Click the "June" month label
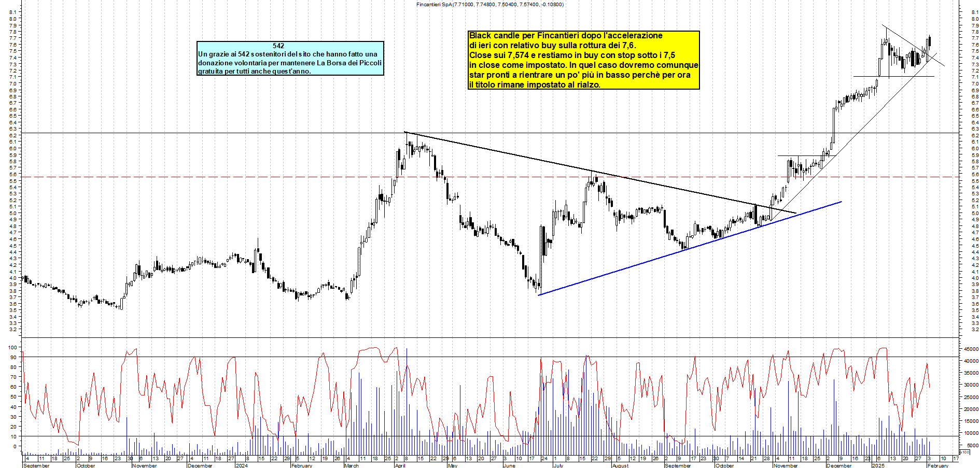Image resolution: width=980 pixels, height=468 pixels. pos(509,465)
